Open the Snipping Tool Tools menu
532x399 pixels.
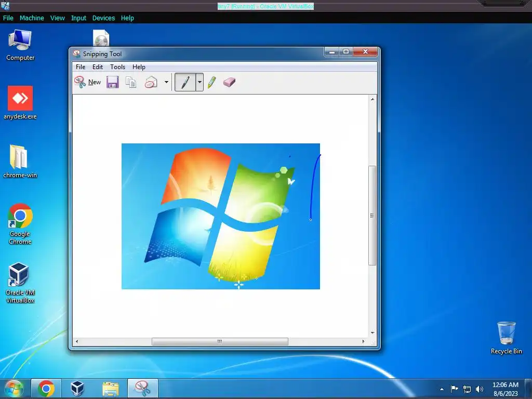click(118, 67)
